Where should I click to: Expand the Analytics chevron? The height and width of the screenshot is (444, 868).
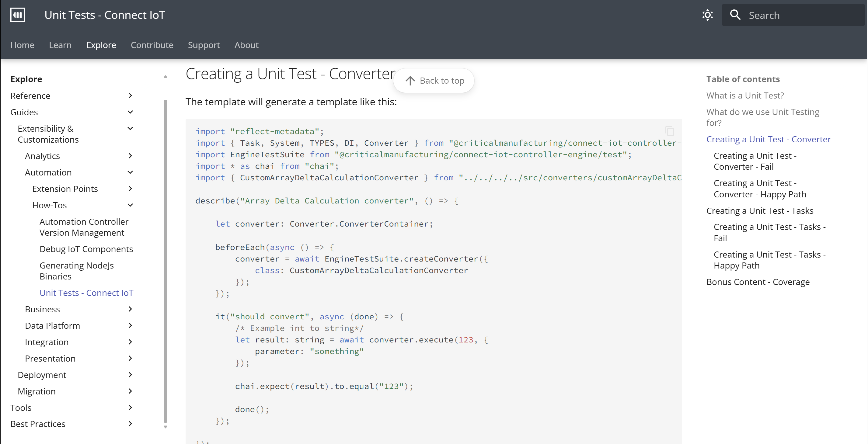(130, 156)
